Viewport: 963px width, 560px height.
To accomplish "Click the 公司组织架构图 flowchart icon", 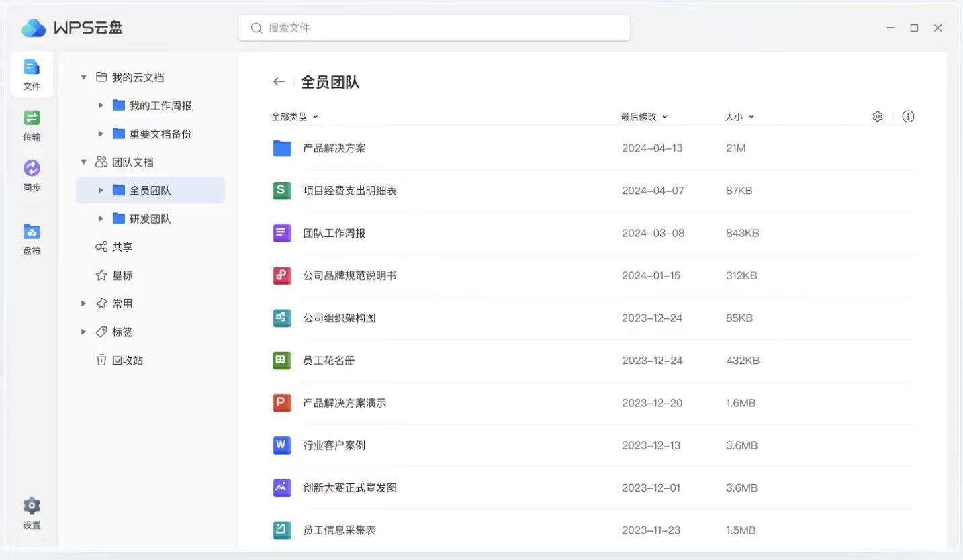I will pos(281,318).
